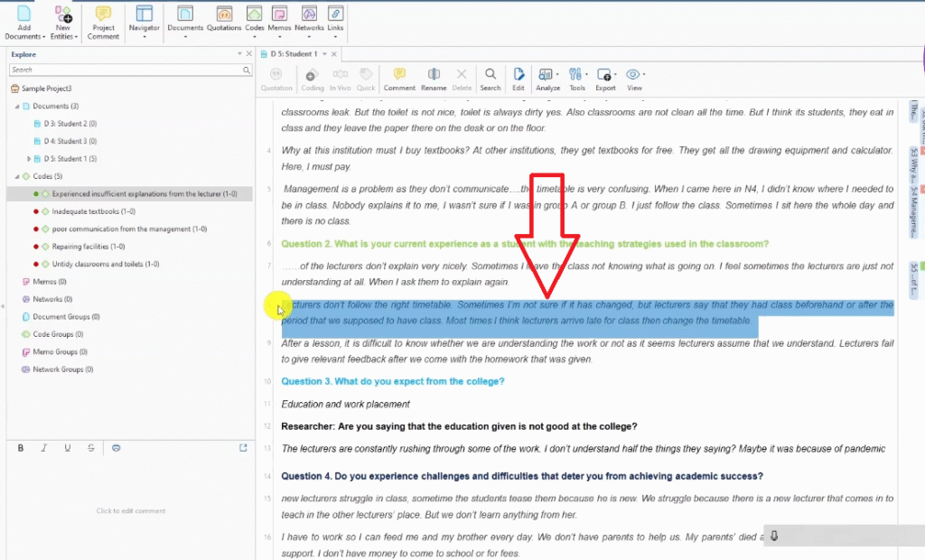Viewport: 925px width, 560px height.
Task: Click the red dot of Inadequate textbooks code
Action: pyautogui.click(x=35, y=211)
